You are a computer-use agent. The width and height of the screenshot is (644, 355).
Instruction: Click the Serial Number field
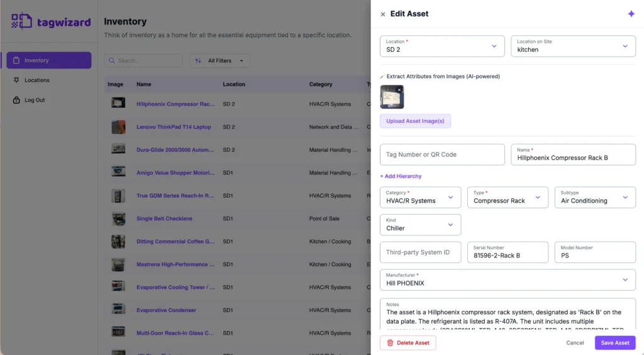pyautogui.click(x=508, y=252)
